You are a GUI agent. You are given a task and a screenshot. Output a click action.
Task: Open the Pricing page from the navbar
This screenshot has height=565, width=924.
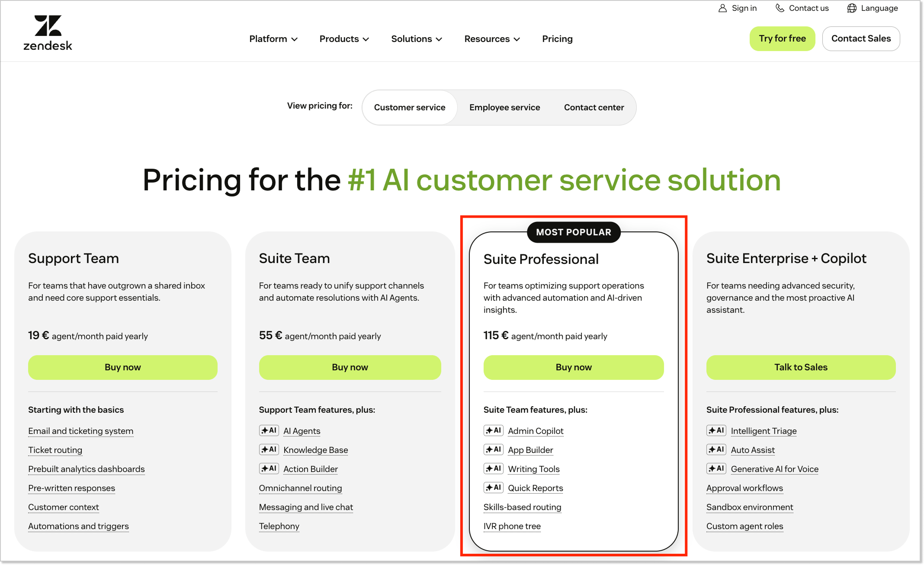click(557, 39)
